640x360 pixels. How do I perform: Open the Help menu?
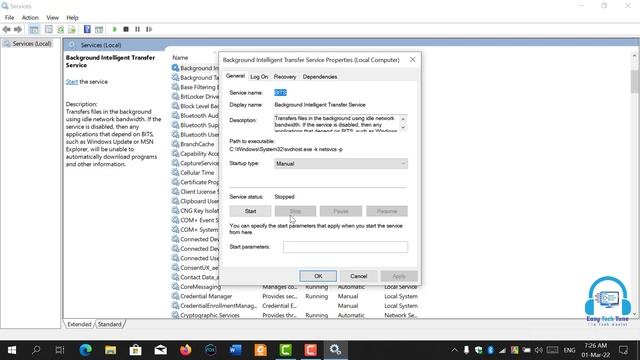coord(72,18)
